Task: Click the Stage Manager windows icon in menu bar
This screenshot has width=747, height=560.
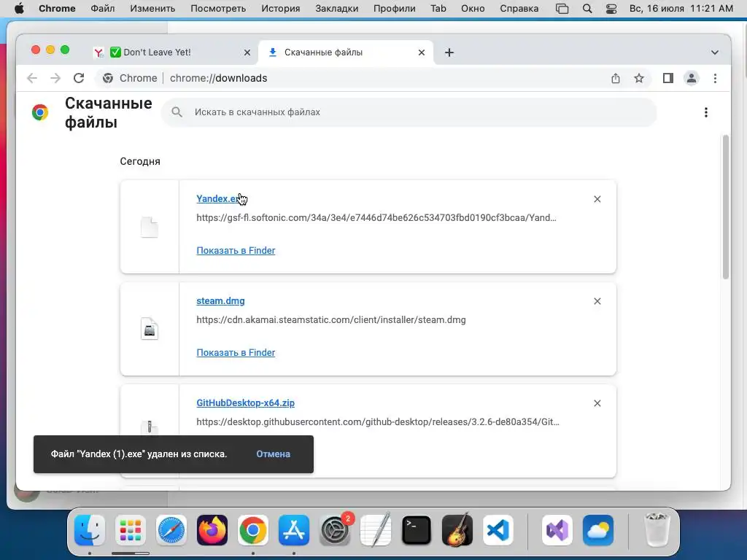Action: [562, 9]
